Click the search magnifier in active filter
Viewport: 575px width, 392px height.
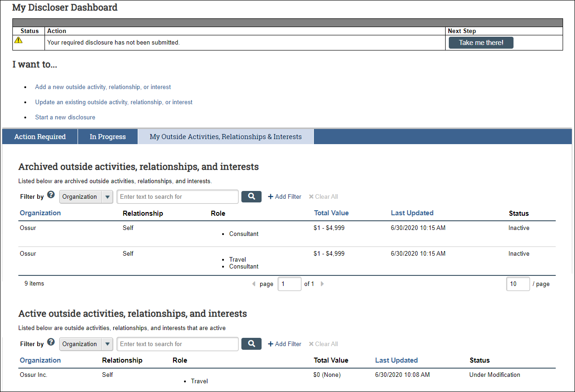(x=251, y=343)
